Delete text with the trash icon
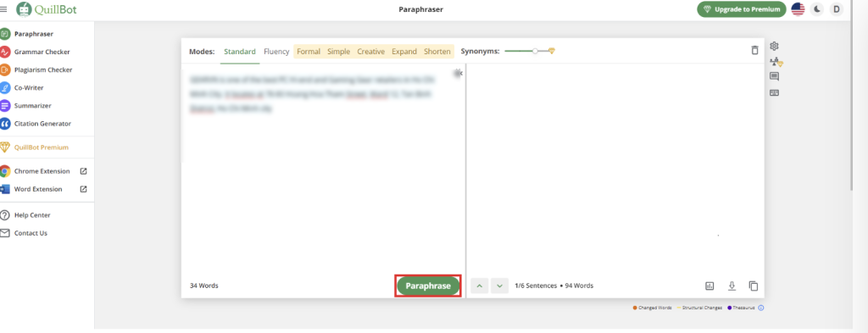This screenshot has height=333, width=868. 754,50
